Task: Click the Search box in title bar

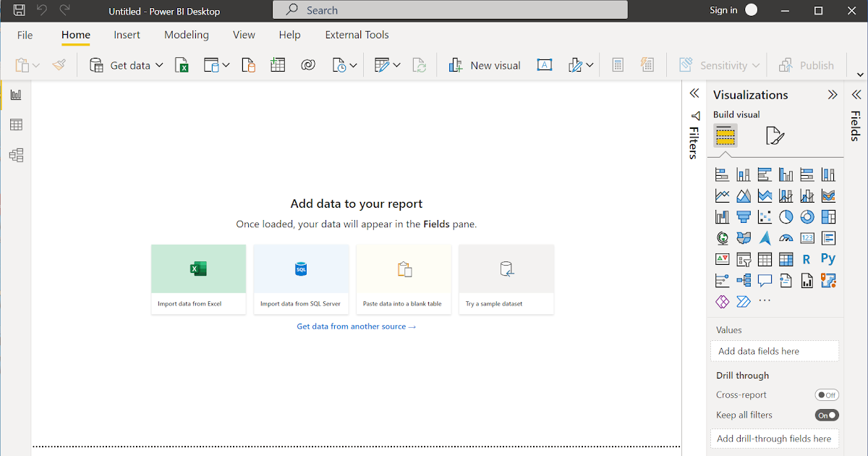Action: click(450, 10)
